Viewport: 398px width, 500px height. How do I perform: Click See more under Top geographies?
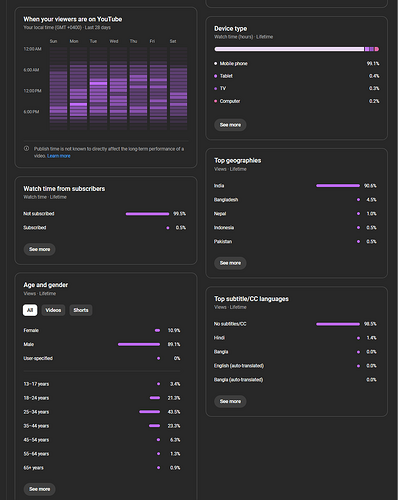tap(230, 263)
